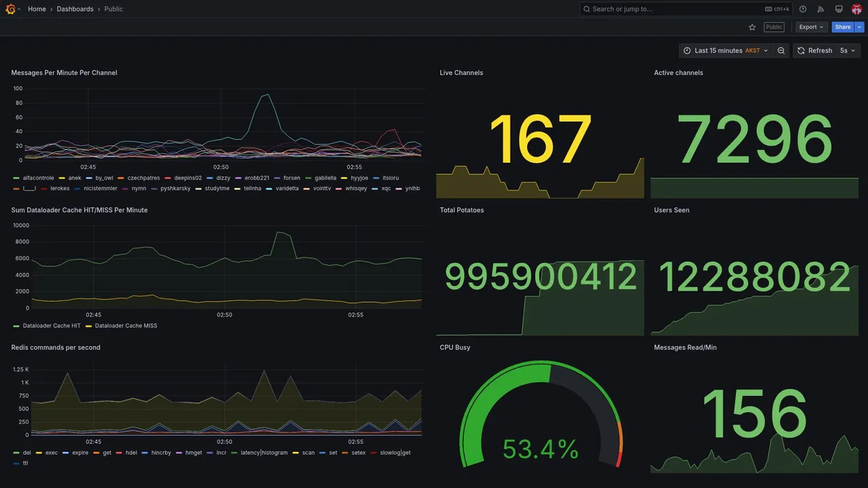Star this dashboard as favorite
Screen dimensions: 868x488
(752, 27)
